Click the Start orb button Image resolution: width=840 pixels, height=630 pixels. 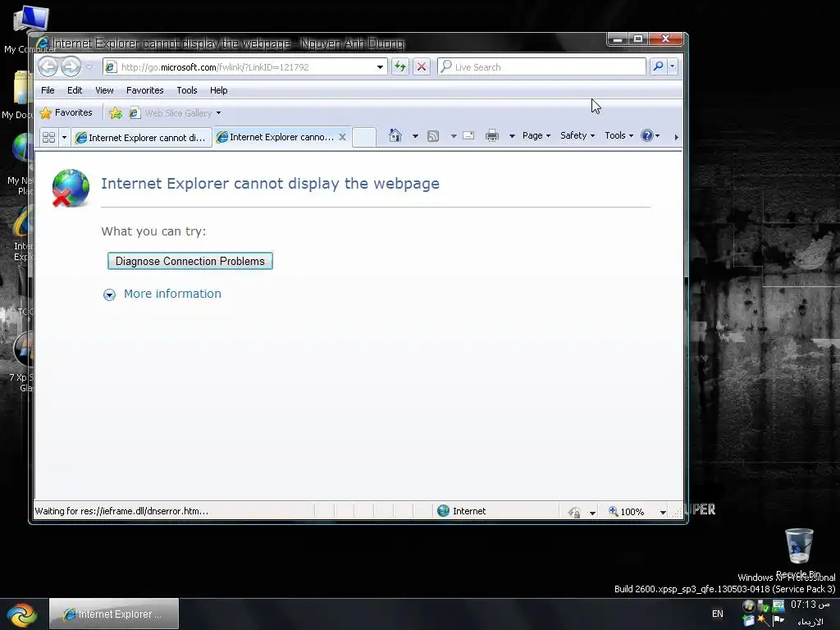[x=21, y=614]
